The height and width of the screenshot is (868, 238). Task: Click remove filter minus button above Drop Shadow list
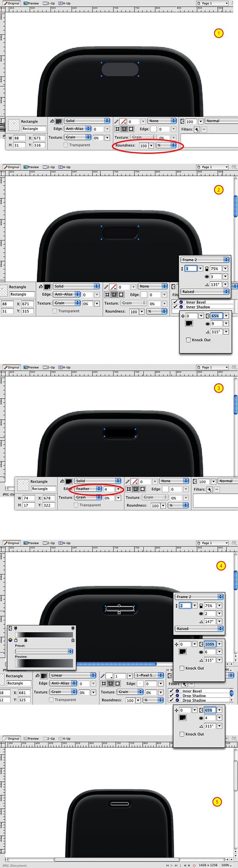192,684
